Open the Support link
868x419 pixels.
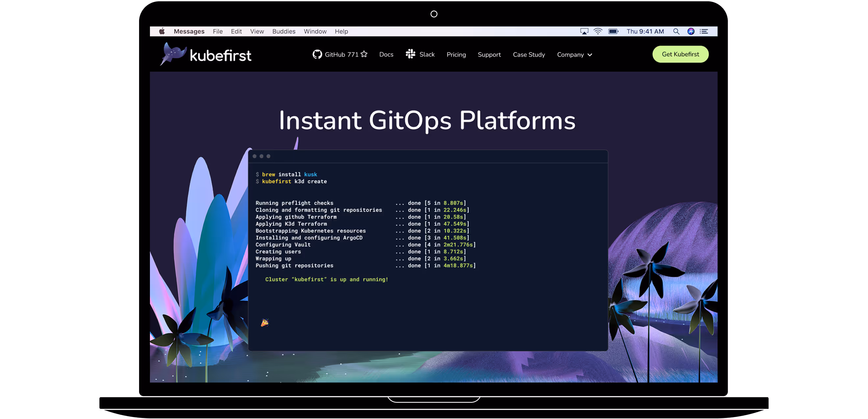[489, 55]
